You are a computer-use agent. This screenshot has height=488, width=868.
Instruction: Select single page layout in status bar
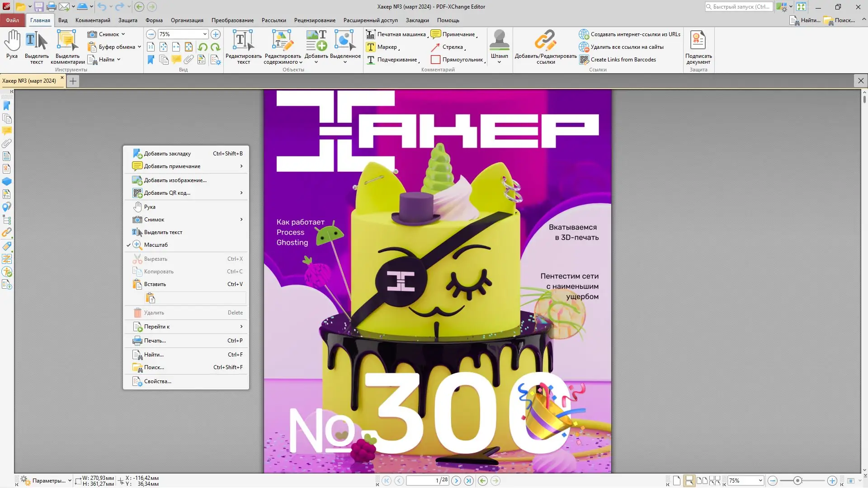coord(677,481)
